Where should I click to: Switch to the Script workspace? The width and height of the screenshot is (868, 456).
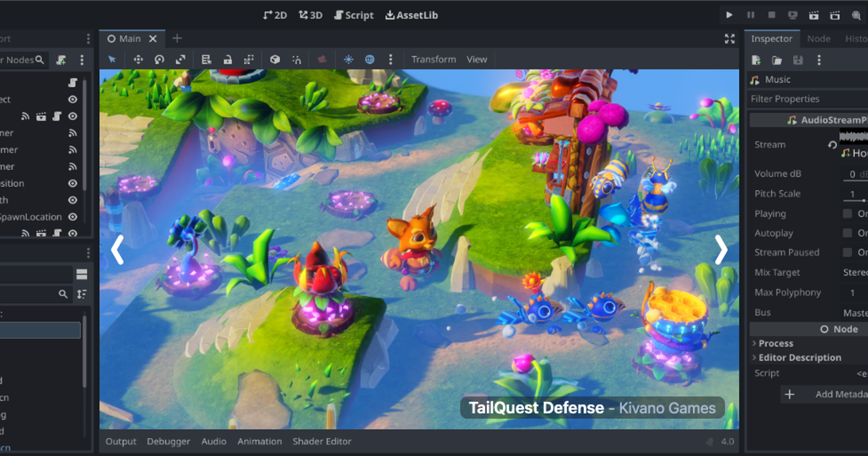354,15
